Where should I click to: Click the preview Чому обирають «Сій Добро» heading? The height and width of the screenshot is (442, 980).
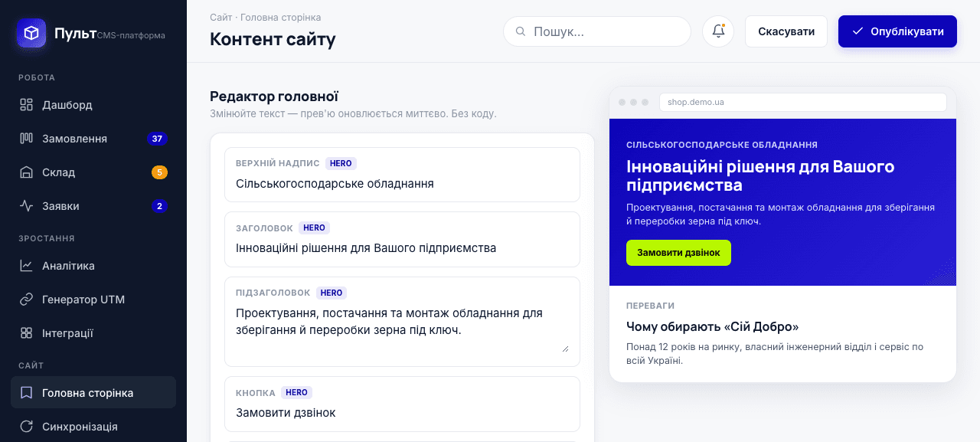[713, 326]
